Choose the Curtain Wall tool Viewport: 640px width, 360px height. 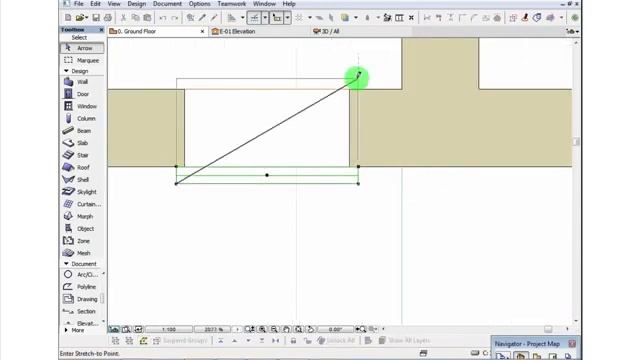pos(82,204)
